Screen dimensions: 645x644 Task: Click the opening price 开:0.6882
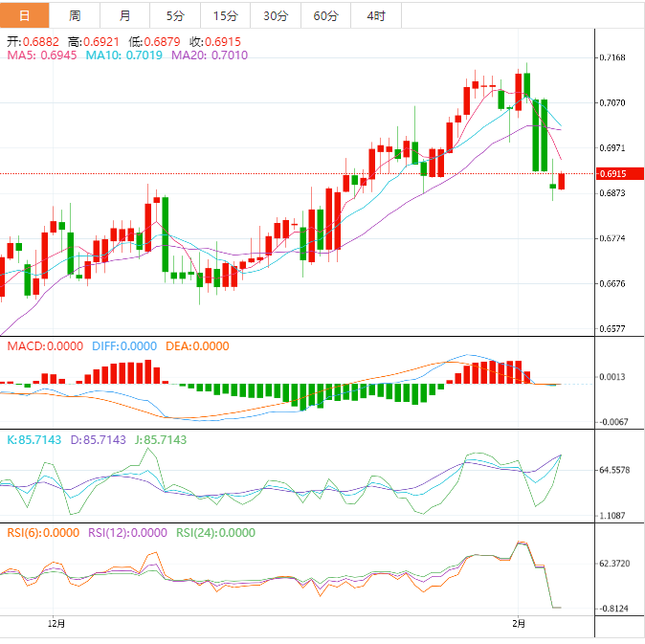tap(33, 41)
